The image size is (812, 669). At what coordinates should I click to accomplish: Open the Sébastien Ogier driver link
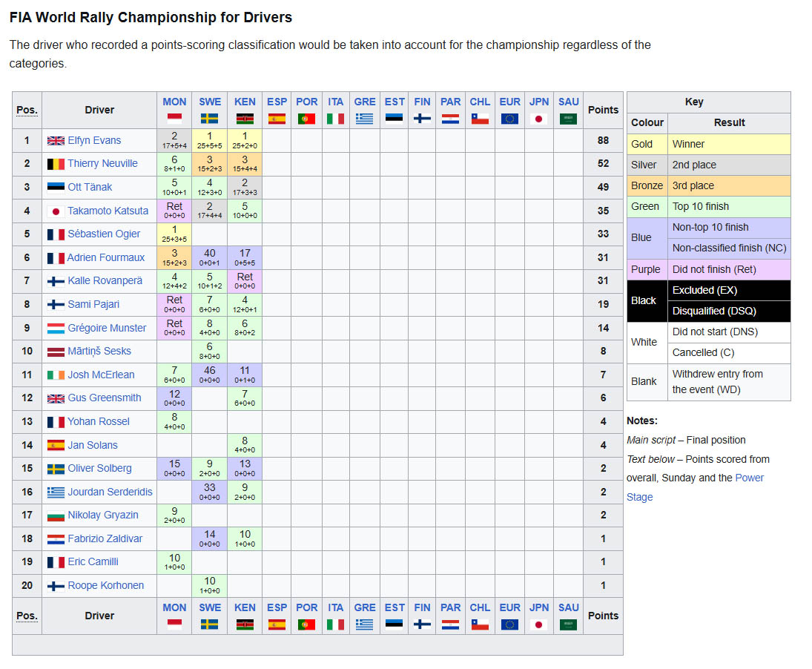(104, 234)
